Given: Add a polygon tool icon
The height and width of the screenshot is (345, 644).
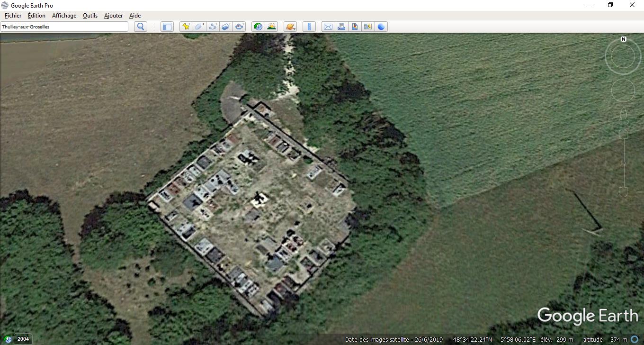Looking at the screenshot, I should tap(200, 27).
